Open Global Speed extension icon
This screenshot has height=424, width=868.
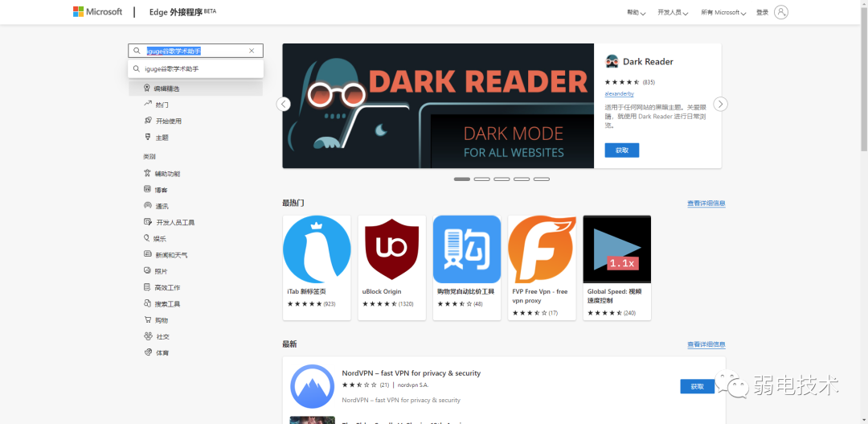click(x=617, y=249)
